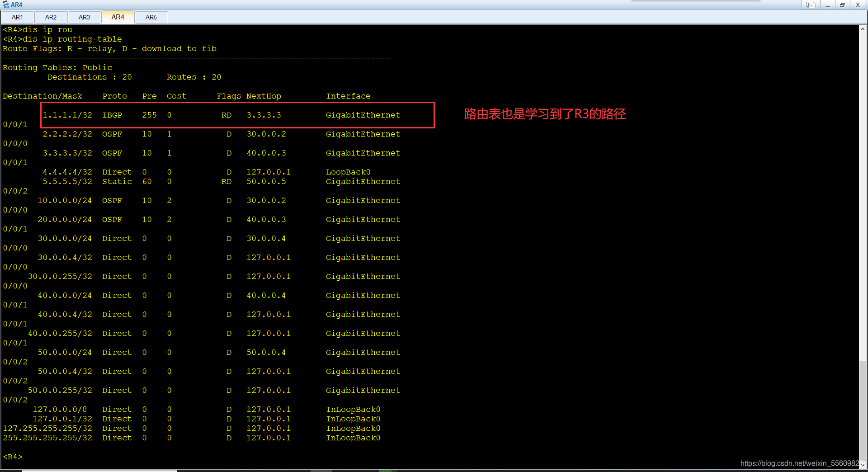Viewport: 868px width, 472px height.
Task: Switch to the AR2 tab
Action: [51, 17]
